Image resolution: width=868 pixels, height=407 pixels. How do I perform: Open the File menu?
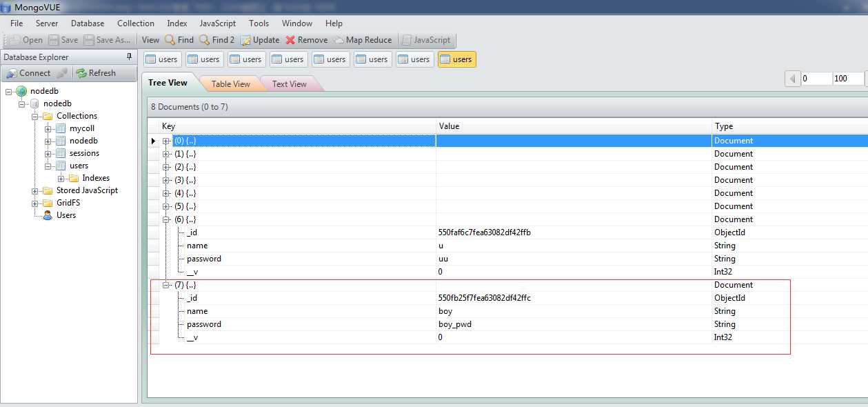[x=17, y=23]
